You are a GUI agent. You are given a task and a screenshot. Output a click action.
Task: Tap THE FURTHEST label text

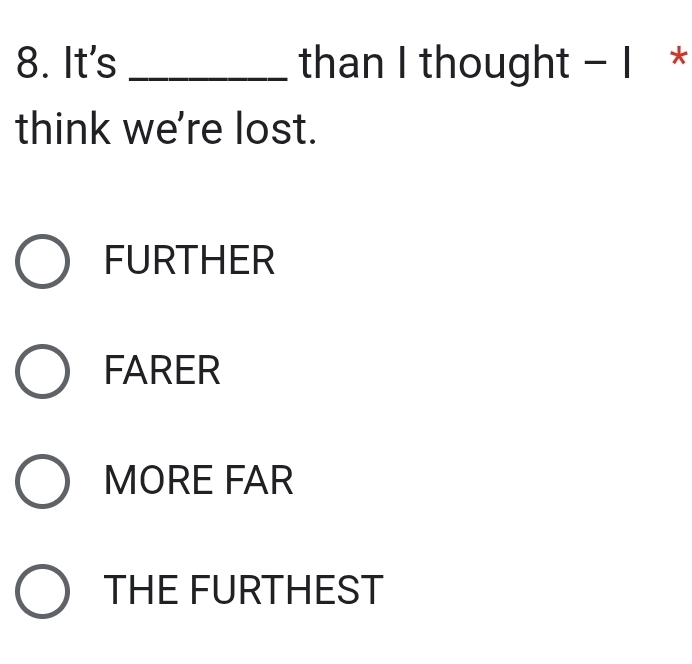[x=244, y=591]
